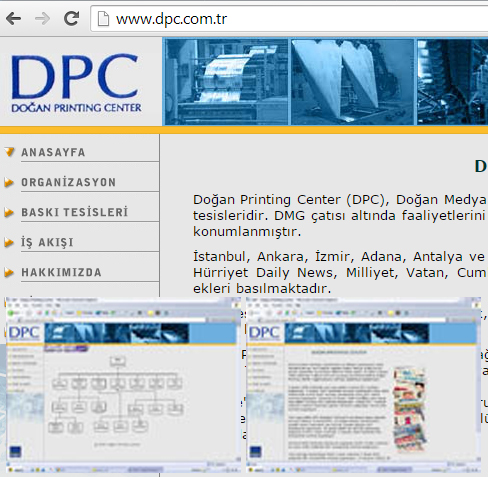Screen dimensions: 488x477
Task: Open the organization chart screenshot thumbnail
Action: pos(123,385)
